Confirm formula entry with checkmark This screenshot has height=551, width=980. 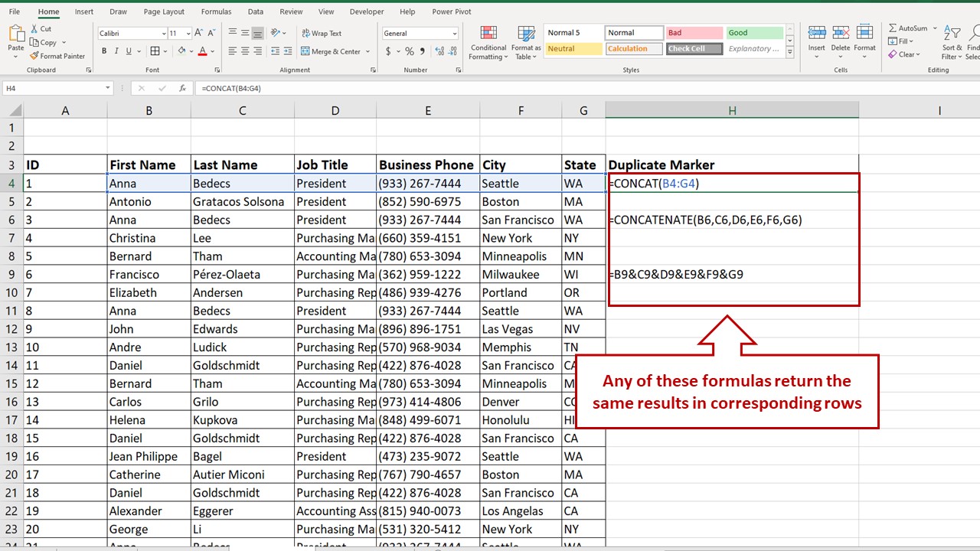click(162, 88)
